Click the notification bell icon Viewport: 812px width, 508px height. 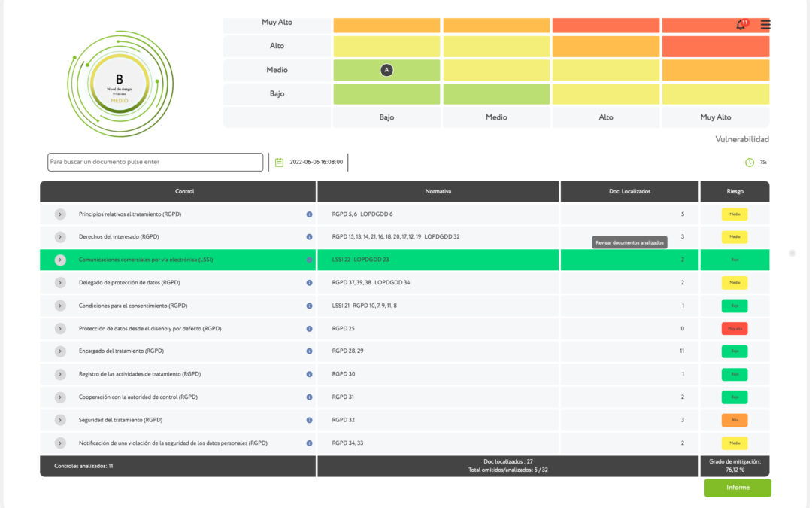741,25
